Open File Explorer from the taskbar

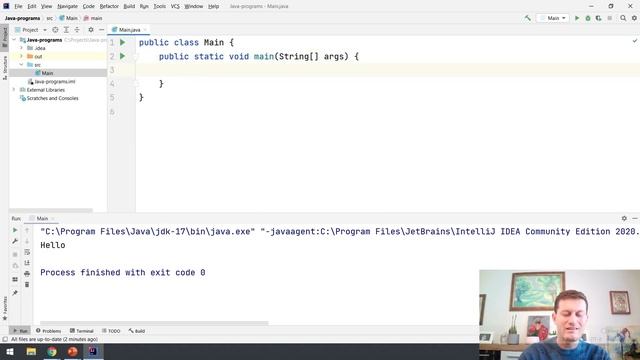point(31,351)
